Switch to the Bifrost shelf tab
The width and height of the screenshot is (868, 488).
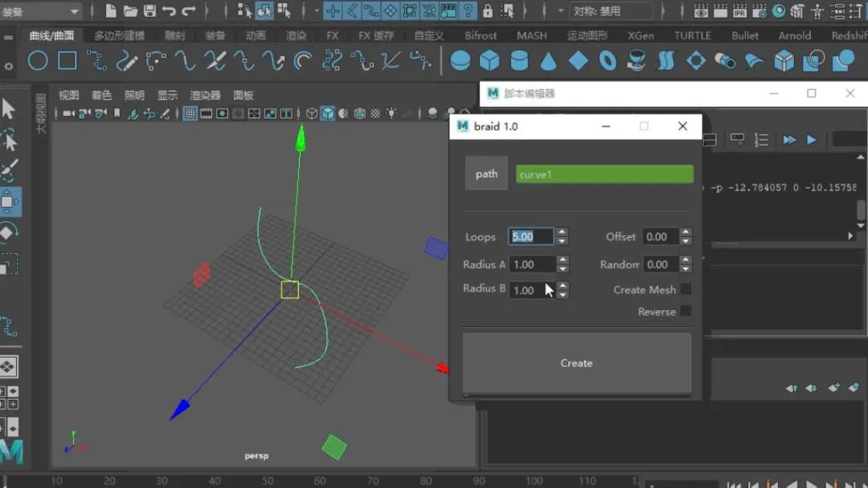coord(481,35)
